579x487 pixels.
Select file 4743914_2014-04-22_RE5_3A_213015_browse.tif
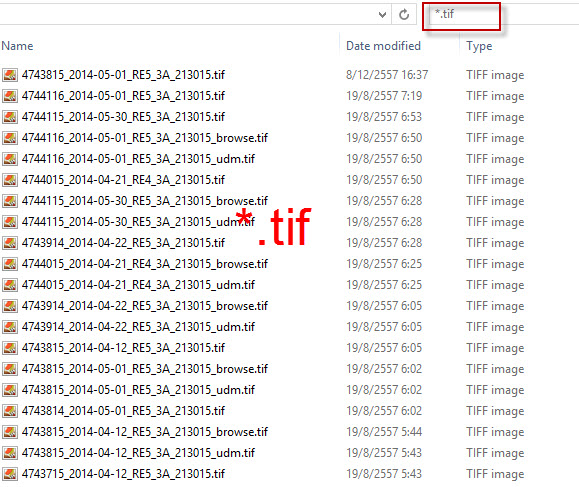[x=144, y=306]
